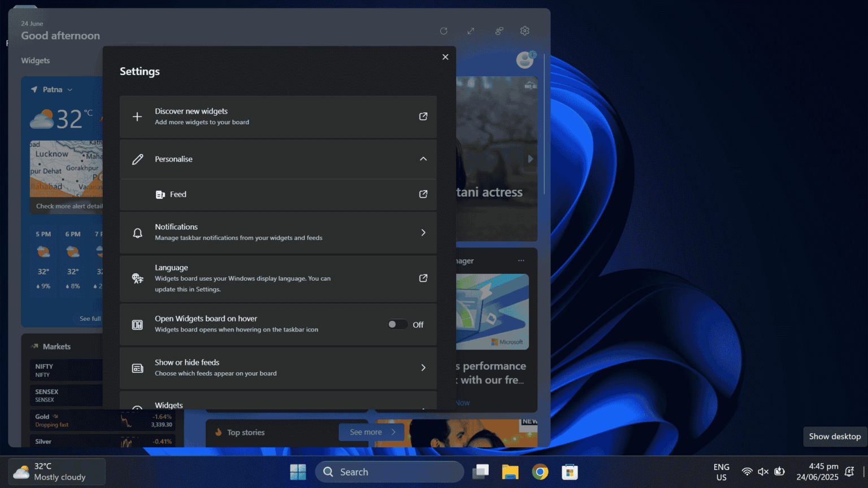The height and width of the screenshot is (488, 868).
Task: Expand the Widgets section in Settings
Action: click(423, 404)
